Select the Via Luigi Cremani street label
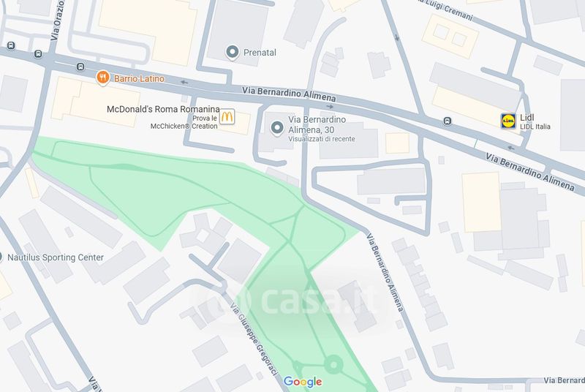The image size is (585, 392). click(x=445, y=9)
